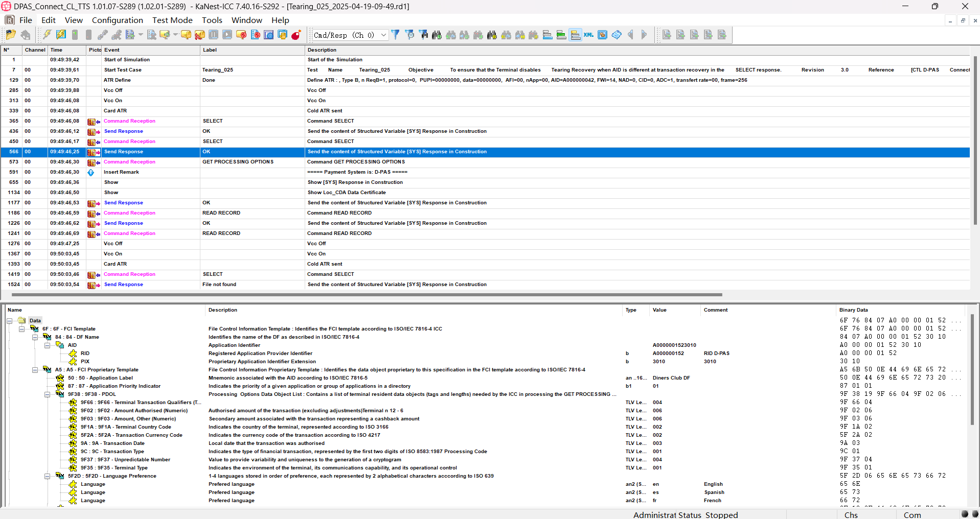Image resolution: width=980 pixels, height=519 pixels.
Task: Click the XML export toolbar icon
Action: pyautogui.click(x=589, y=35)
